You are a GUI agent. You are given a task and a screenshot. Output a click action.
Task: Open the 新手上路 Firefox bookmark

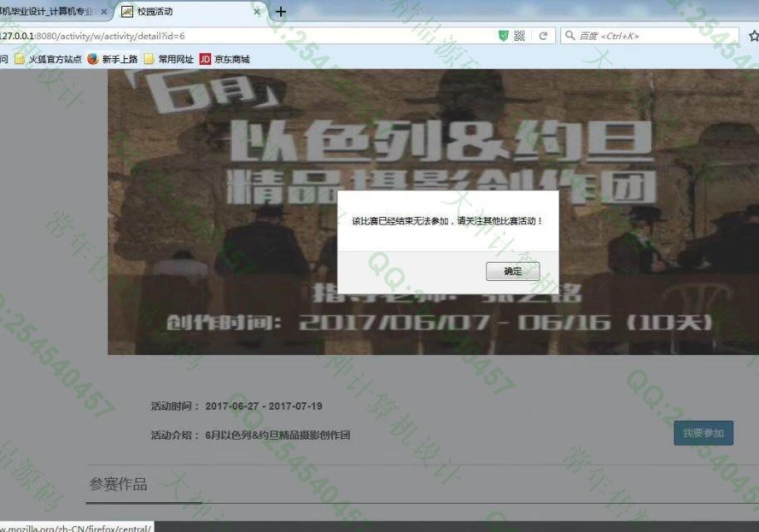click(112, 59)
